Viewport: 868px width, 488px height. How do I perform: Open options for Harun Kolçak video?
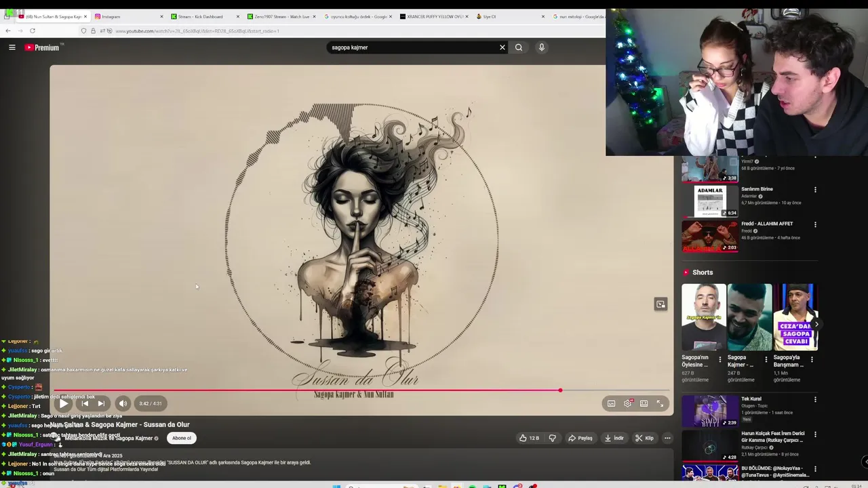tap(815, 434)
